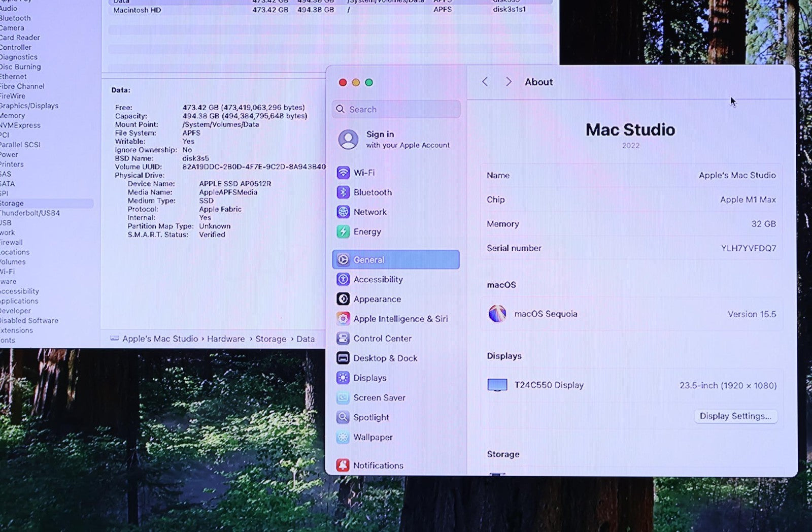
Task: Click Hardware in the path bar
Action: 226,339
